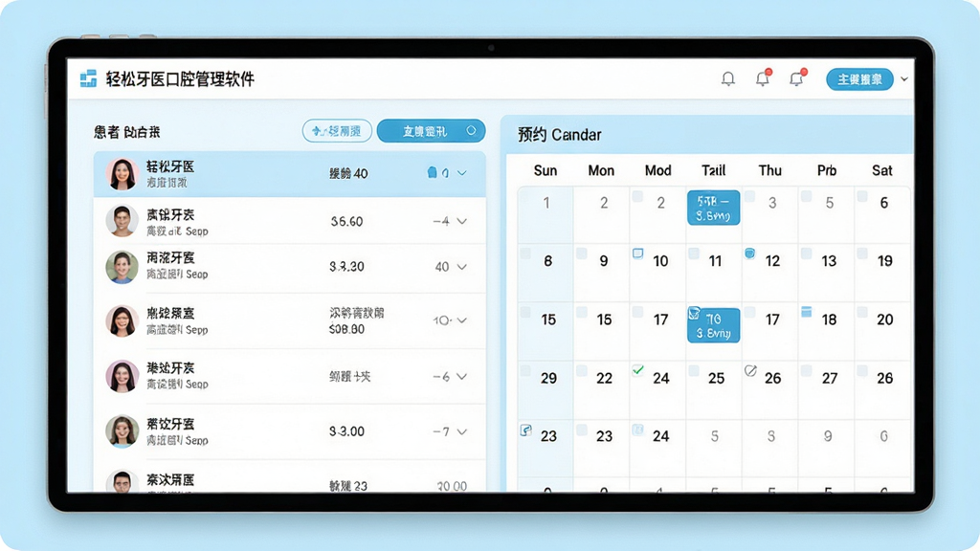This screenshot has height=551, width=980.
Task: Tick the checkbox on Monday 9
Action: click(581, 253)
